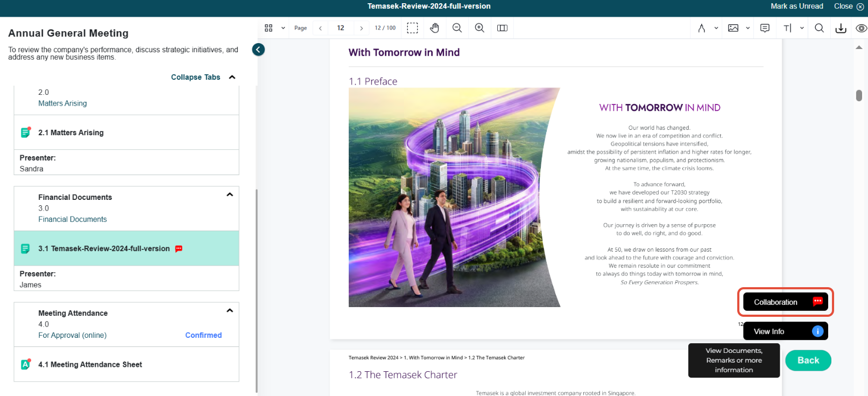The height and width of the screenshot is (396, 868).
Task: Collapse the left agenda panel arrow
Action: [258, 50]
